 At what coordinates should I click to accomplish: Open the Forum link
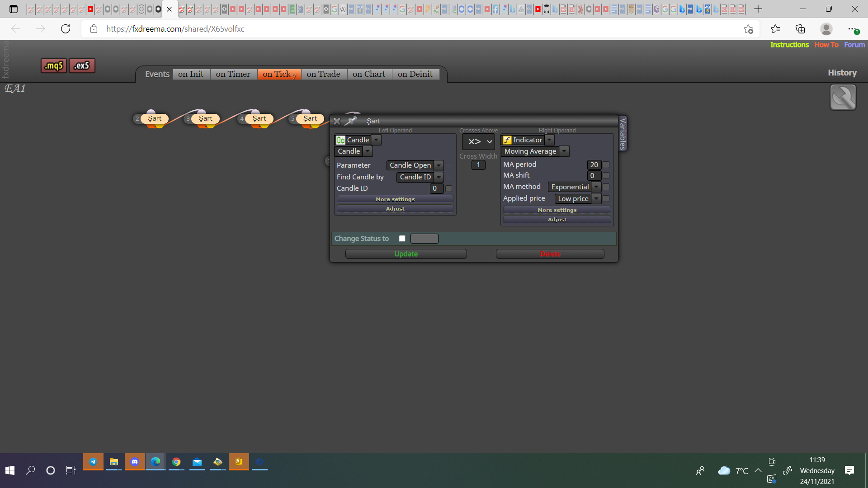click(854, 45)
